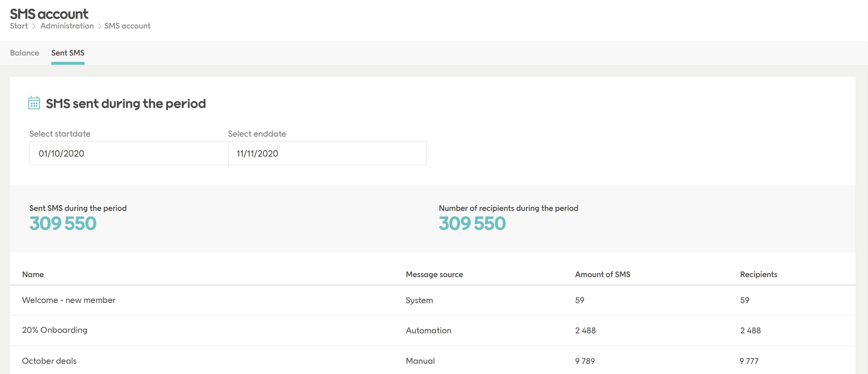868x374 pixels.
Task: Sort by the Amount of SMS column header
Action: pyautogui.click(x=602, y=274)
